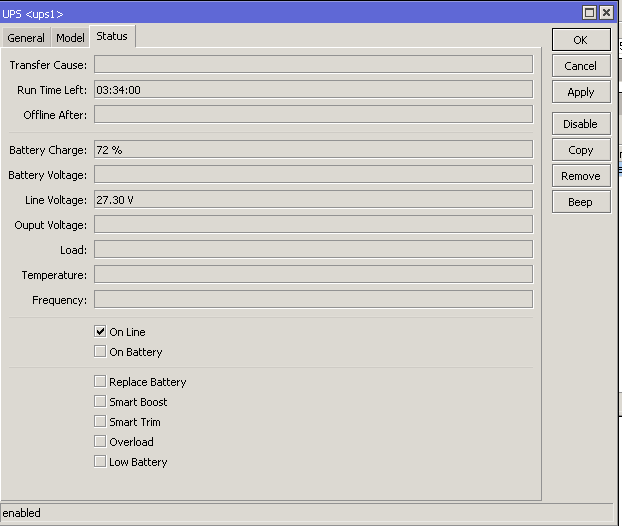The height and width of the screenshot is (526, 622).
Task: Click the Cancel button
Action: (581, 66)
